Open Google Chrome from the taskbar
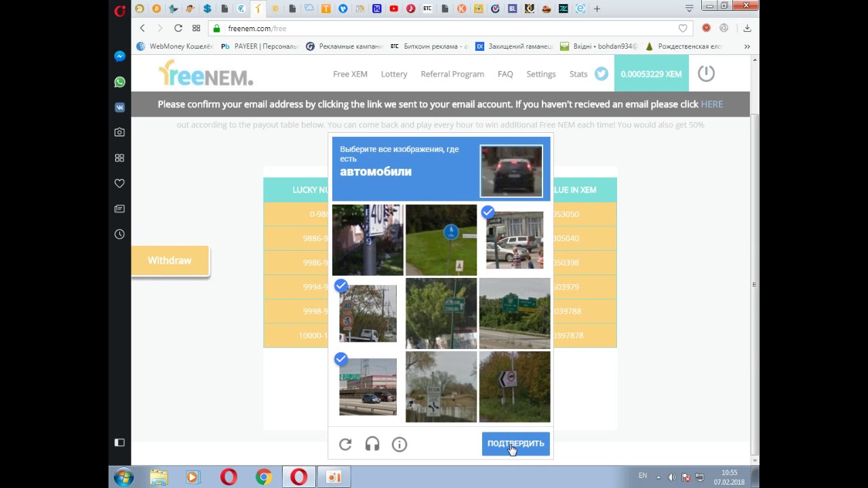 [263, 477]
